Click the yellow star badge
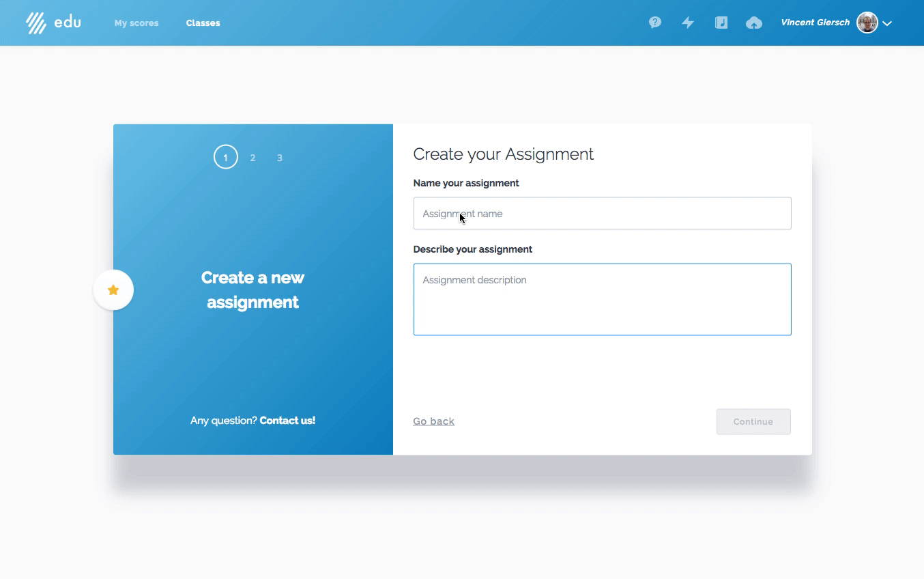This screenshot has height=579, width=924. point(113,290)
